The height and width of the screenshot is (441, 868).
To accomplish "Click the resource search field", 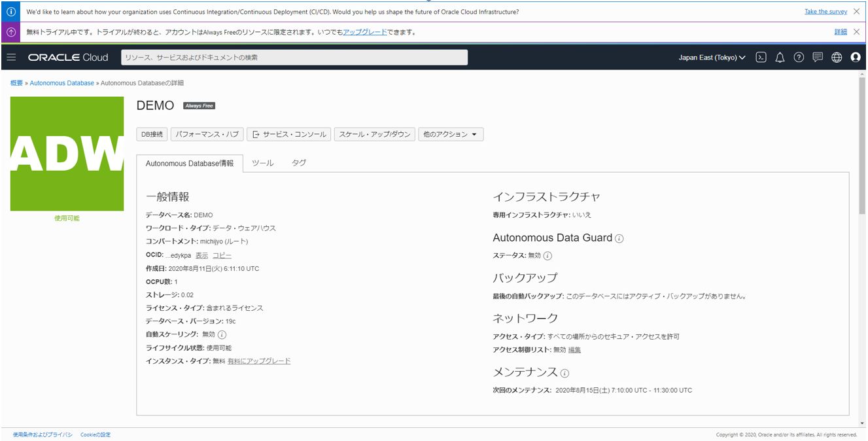I will coord(294,58).
